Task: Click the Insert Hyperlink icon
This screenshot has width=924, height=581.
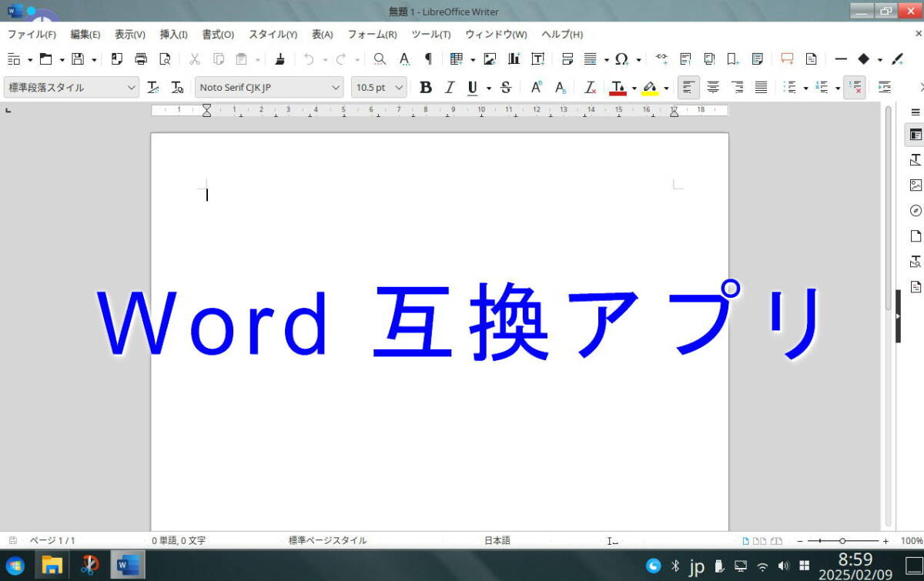Action: coord(661,58)
